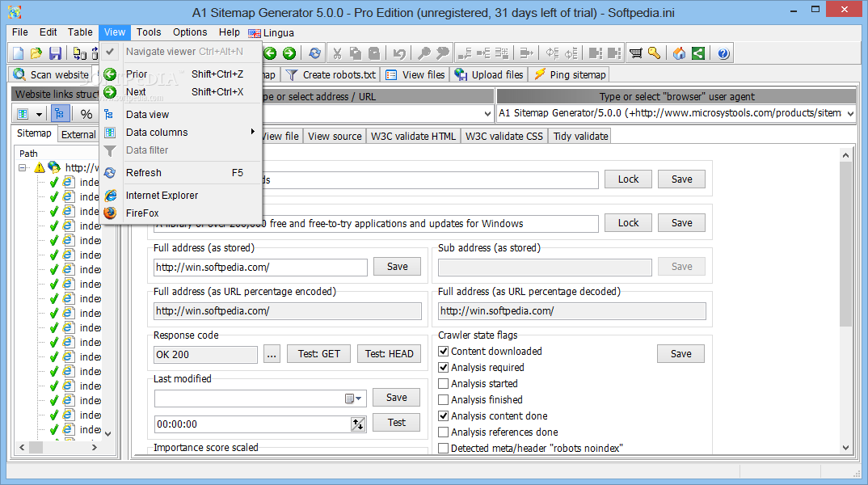Switch to the Scan website tab
Screen dimensions: 868x485
(50, 74)
